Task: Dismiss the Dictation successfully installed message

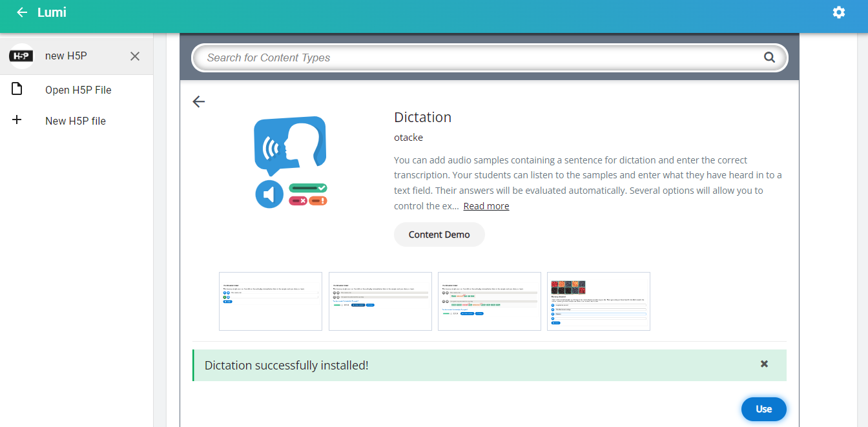Action: point(764,364)
